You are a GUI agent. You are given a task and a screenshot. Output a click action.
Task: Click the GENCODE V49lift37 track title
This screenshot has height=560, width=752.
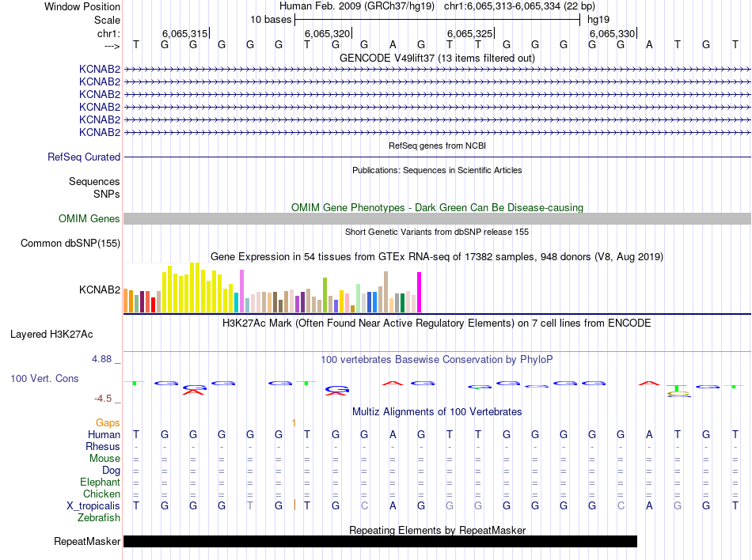tap(437, 58)
